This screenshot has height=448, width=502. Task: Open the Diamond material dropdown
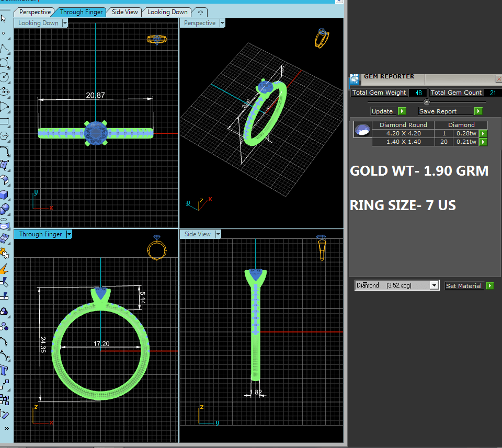point(433,285)
